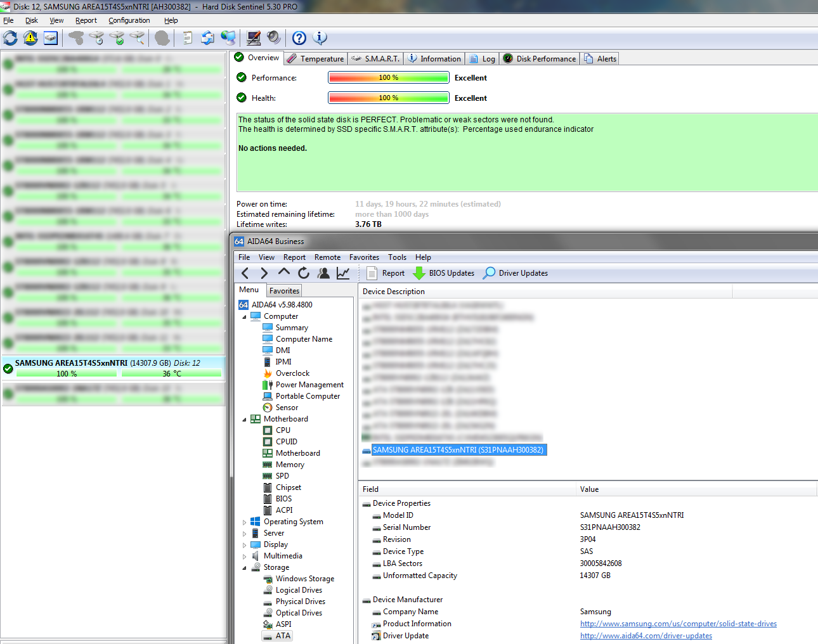Click the Hard Disk Sentinel refresh icon
Screen dimensions: 818x644
10,38
